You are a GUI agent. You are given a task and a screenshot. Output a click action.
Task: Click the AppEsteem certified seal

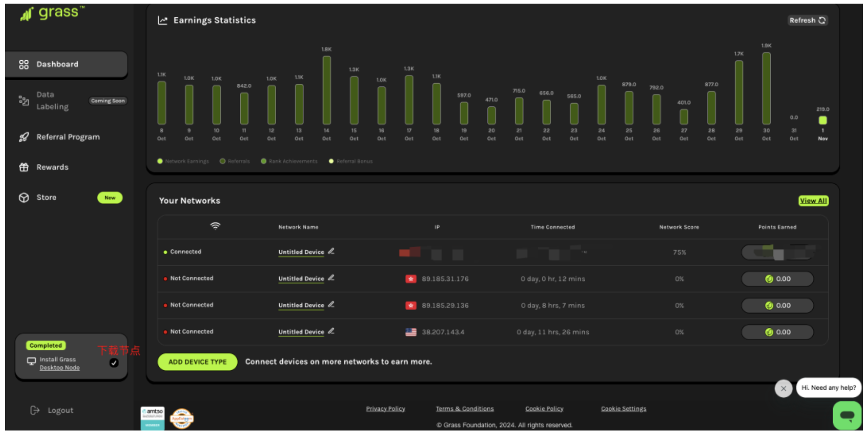[182, 419]
